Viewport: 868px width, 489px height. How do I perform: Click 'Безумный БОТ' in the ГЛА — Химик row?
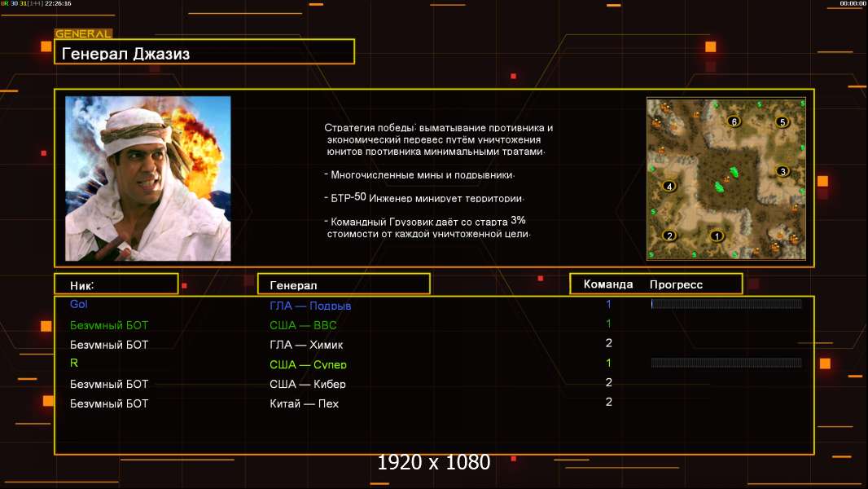pos(109,345)
